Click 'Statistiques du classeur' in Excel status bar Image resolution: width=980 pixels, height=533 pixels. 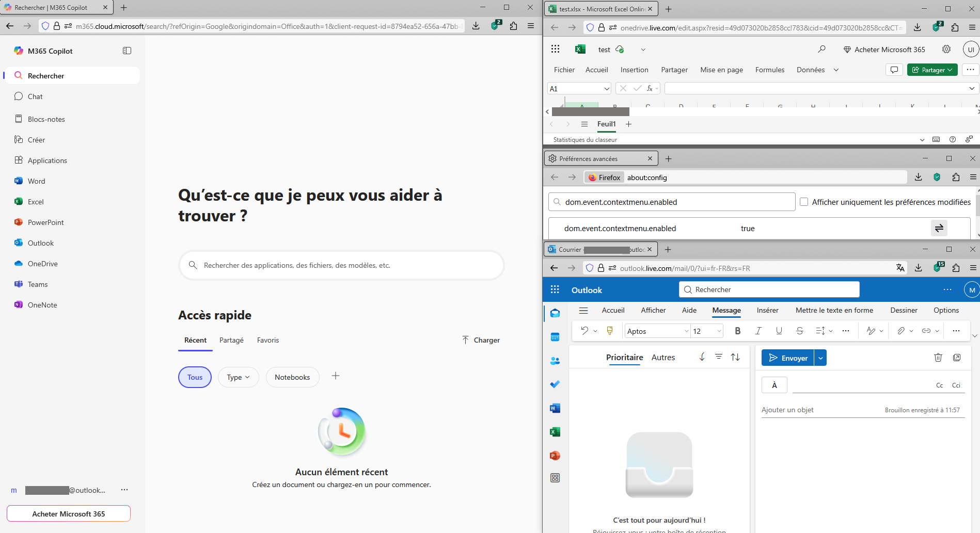[x=585, y=140]
